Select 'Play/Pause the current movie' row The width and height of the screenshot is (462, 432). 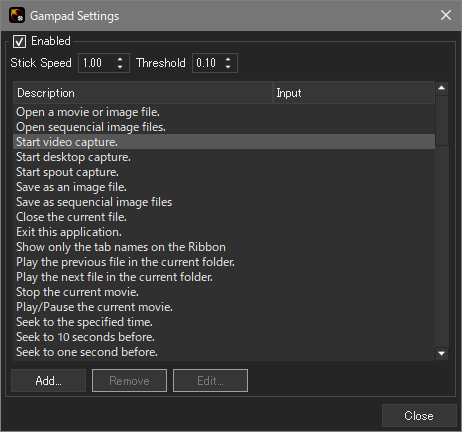click(224, 307)
